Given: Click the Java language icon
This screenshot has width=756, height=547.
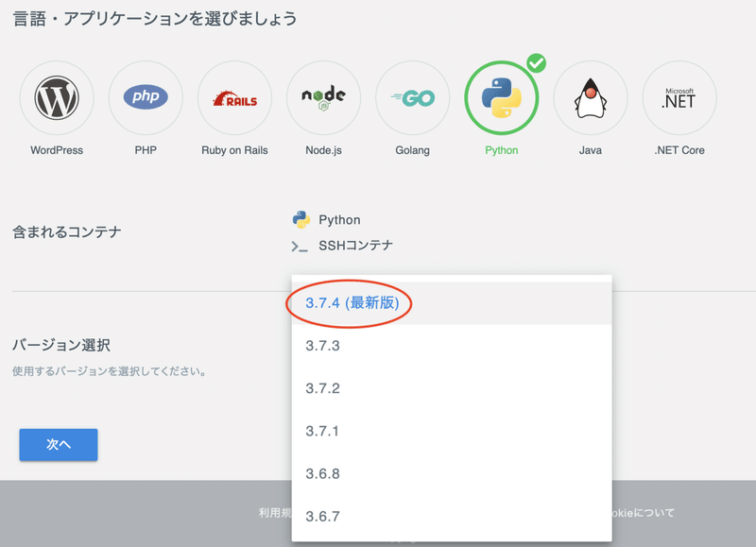Looking at the screenshot, I should point(590,97).
